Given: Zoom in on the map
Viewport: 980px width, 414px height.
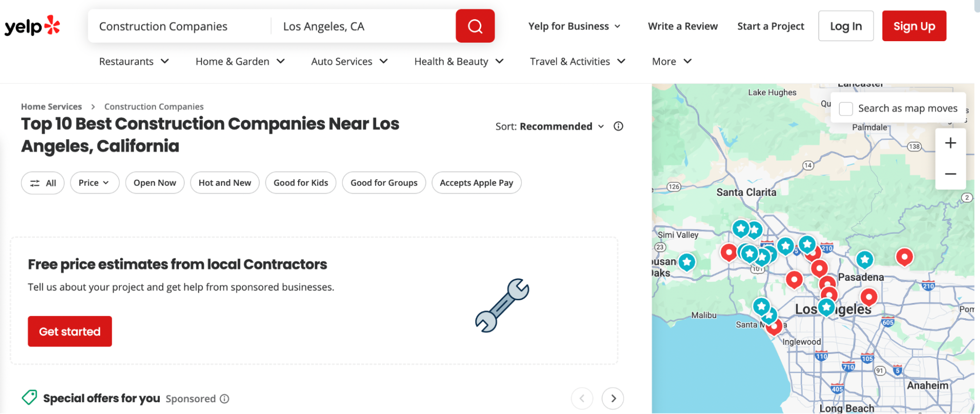Looking at the screenshot, I should pyautogui.click(x=950, y=143).
